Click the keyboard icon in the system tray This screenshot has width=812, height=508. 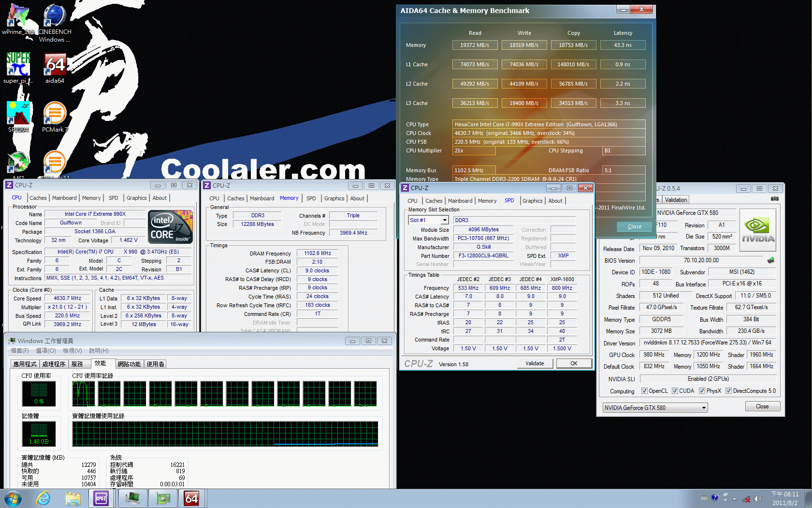click(x=704, y=498)
